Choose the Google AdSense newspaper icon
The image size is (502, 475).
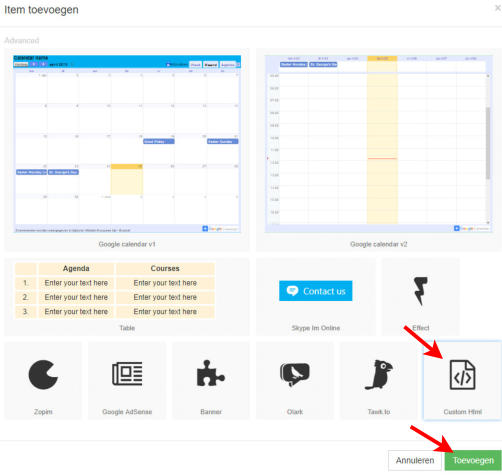pyautogui.click(x=127, y=374)
